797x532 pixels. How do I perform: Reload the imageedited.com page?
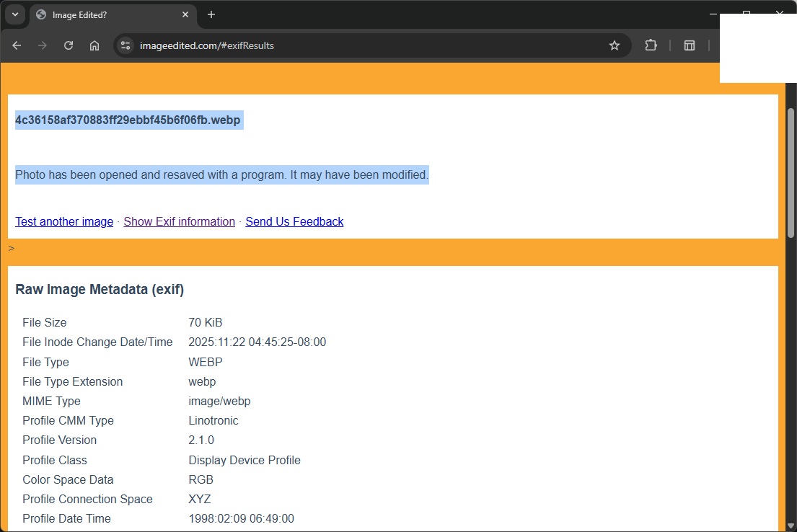[69, 45]
